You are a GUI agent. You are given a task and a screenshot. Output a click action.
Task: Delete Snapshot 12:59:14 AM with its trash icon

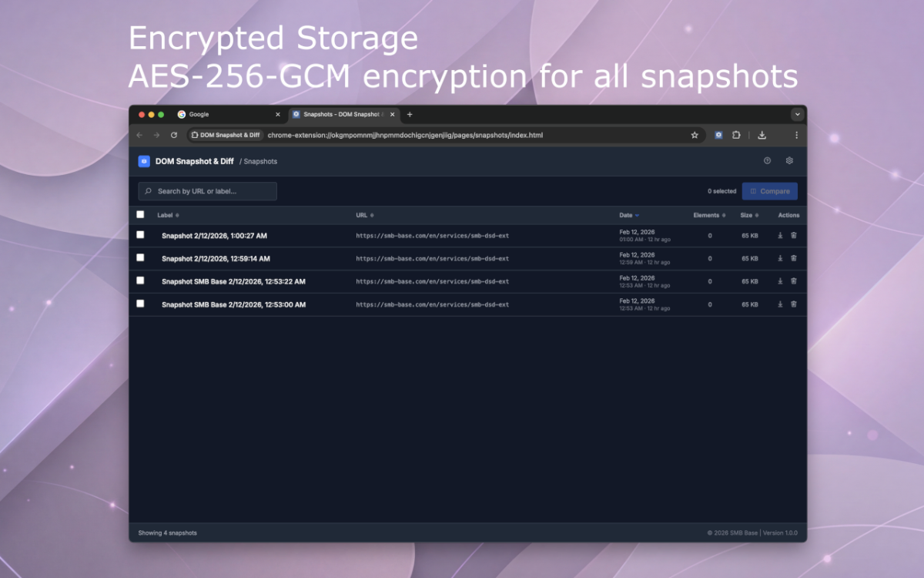click(794, 258)
